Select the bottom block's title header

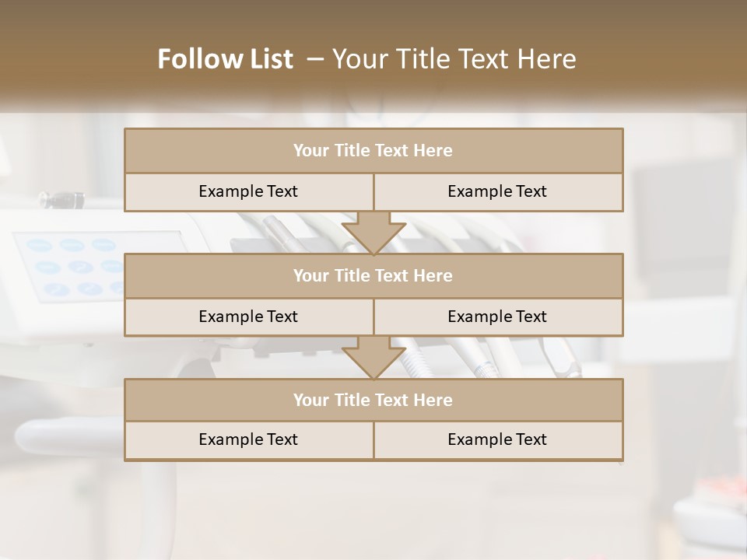click(373, 400)
